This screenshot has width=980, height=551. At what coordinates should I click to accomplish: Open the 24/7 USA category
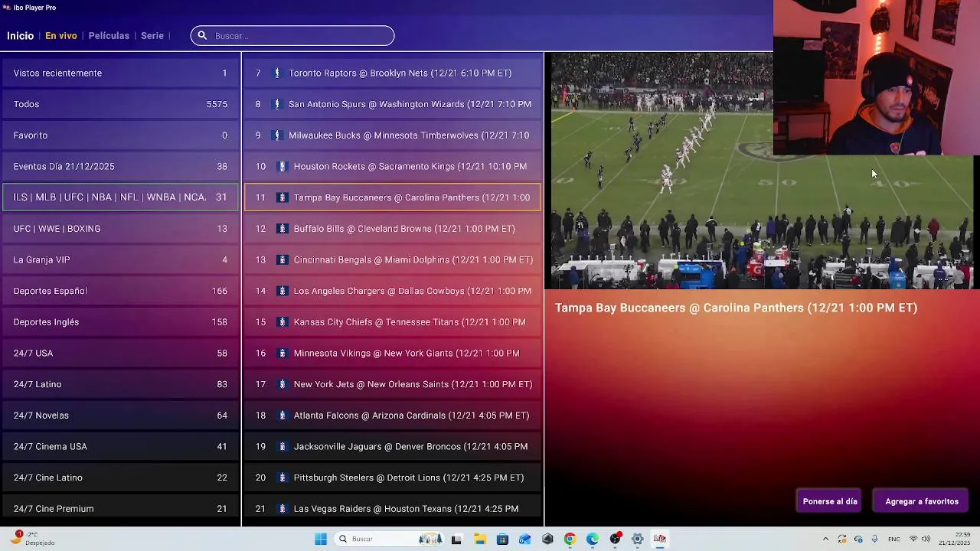tap(120, 354)
